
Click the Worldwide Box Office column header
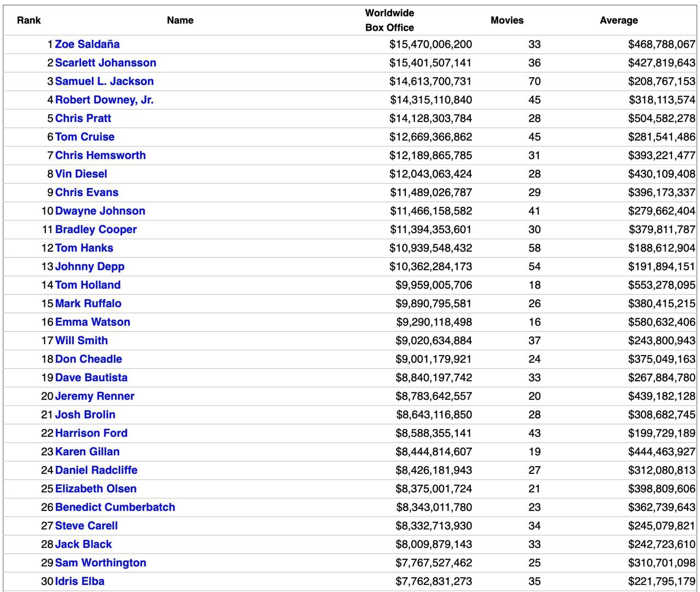tap(389, 20)
